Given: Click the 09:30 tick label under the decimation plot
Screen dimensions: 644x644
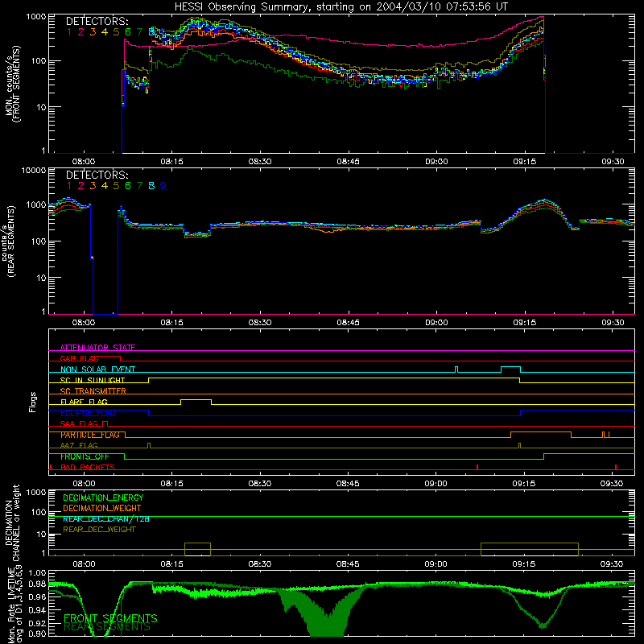Looking at the screenshot, I should click(612, 564).
